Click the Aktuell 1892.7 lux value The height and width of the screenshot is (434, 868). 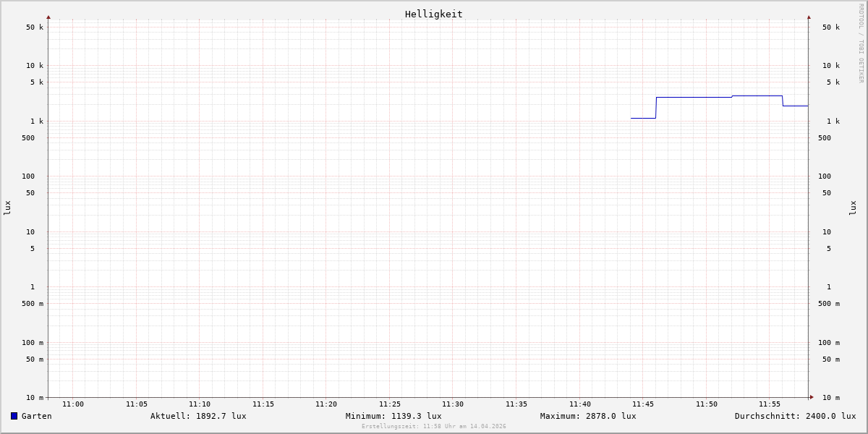[198, 416]
